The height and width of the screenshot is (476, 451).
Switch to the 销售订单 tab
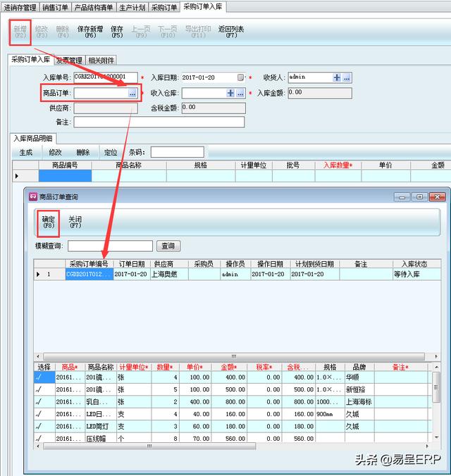click(55, 7)
